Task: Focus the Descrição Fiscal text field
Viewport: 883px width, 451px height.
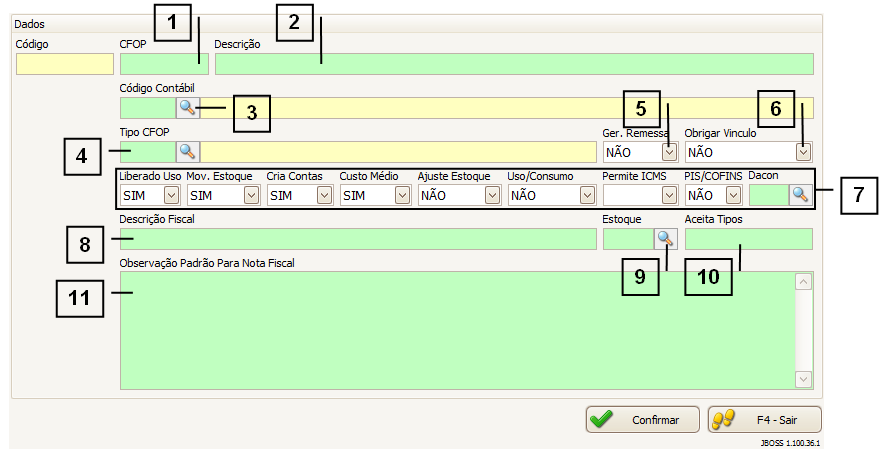Action: pos(357,239)
